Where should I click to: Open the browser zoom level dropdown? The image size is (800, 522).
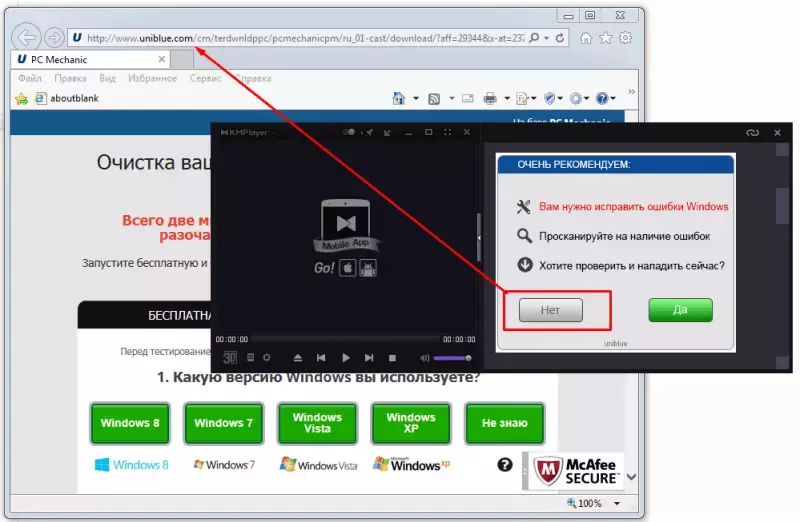click(x=617, y=504)
